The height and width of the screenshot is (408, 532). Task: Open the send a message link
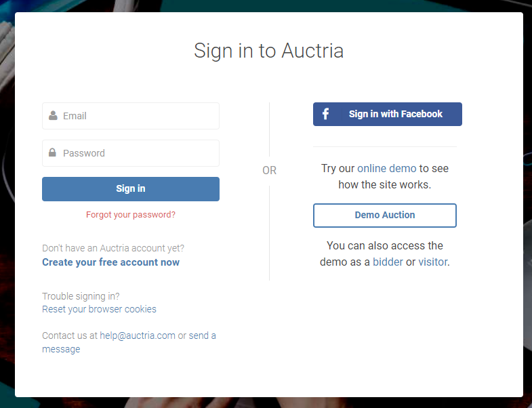(x=202, y=335)
